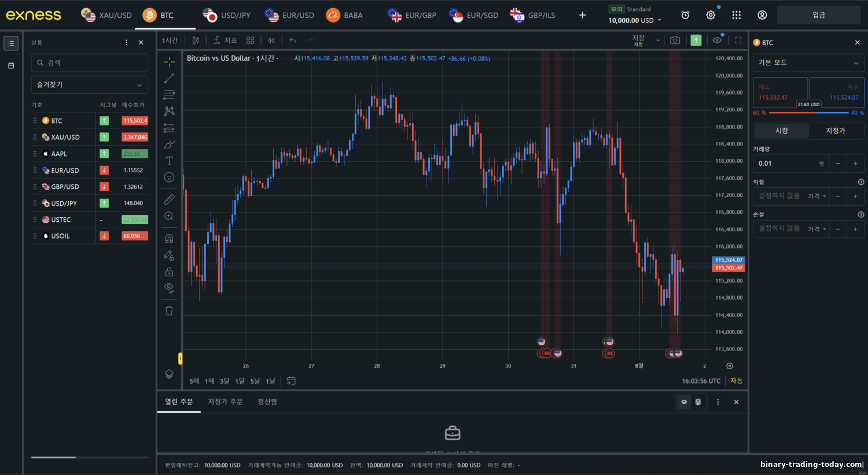The image size is (868, 475).
Task: Click the trash icon to remove drawings
Action: (169, 310)
